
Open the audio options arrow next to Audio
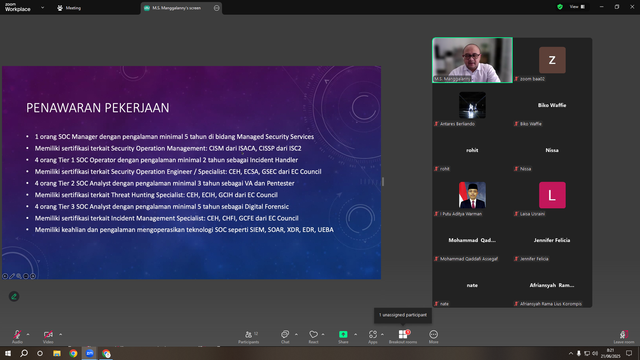point(28,334)
